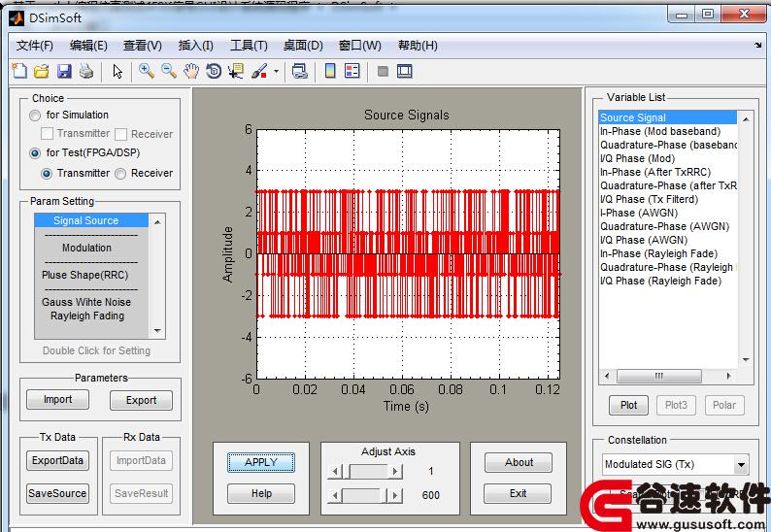Click right arrow of upper axis slider
771x532 pixels.
[x=395, y=472]
